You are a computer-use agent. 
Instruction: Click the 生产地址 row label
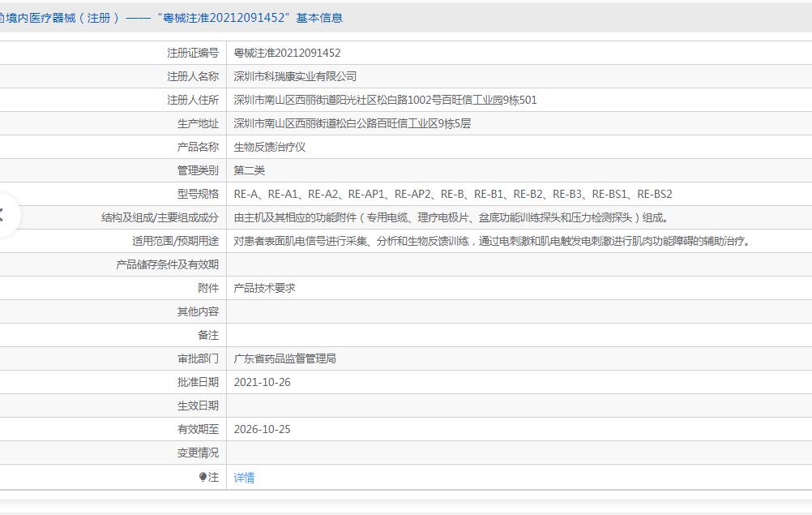point(198,123)
